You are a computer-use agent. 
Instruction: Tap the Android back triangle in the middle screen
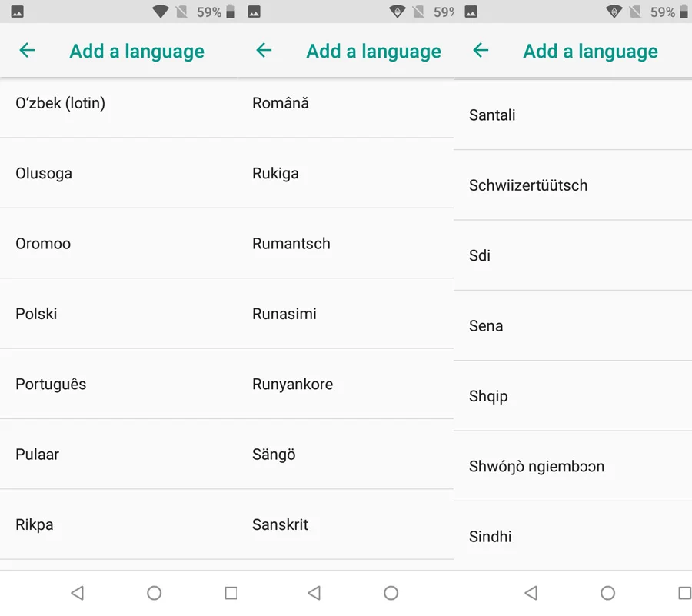click(x=314, y=593)
